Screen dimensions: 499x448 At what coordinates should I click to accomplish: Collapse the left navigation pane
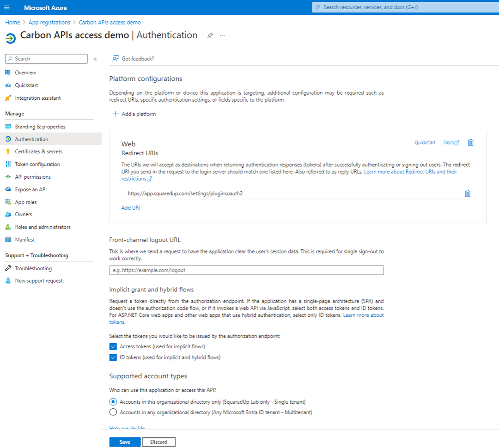coord(95,59)
